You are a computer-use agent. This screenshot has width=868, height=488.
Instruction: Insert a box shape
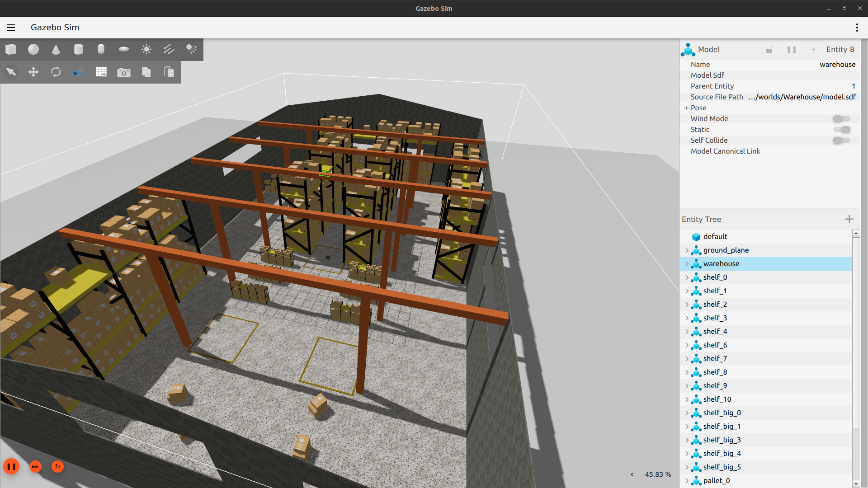(11, 49)
